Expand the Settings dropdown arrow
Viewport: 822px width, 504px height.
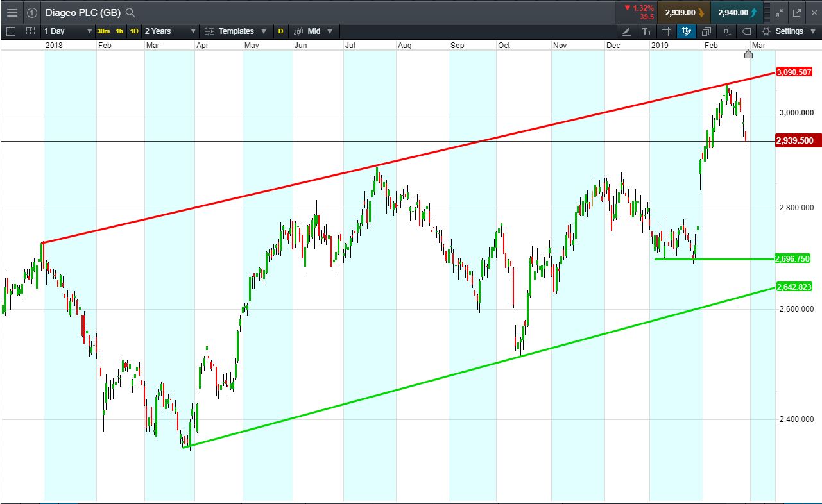(x=813, y=31)
